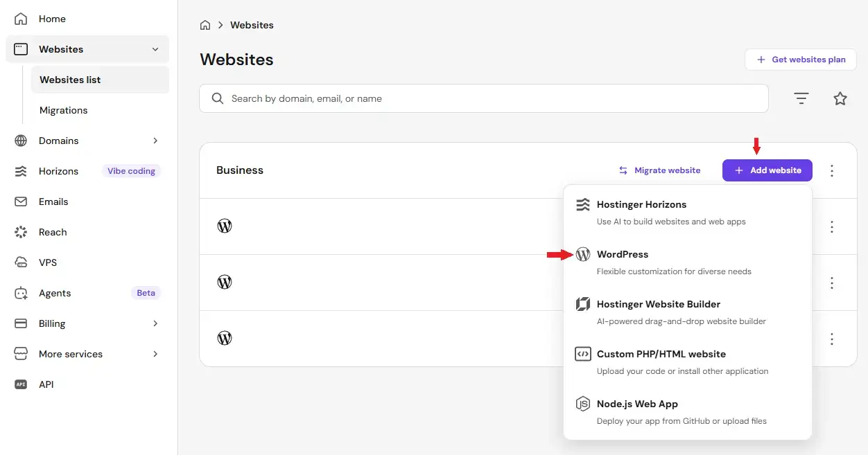Select the Horizons sidebar icon
Screen dimensions: 868x455
point(19,171)
